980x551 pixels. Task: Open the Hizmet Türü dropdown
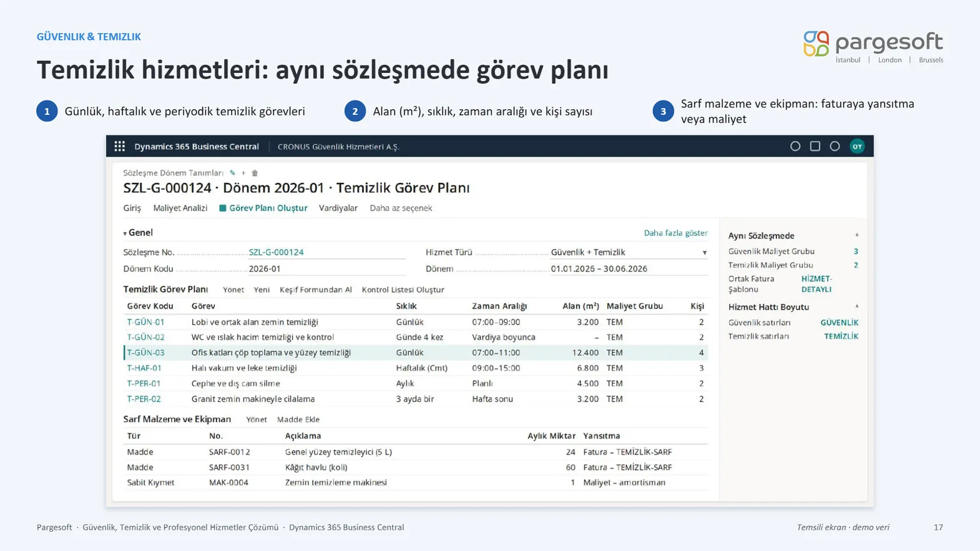(x=705, y=253)
